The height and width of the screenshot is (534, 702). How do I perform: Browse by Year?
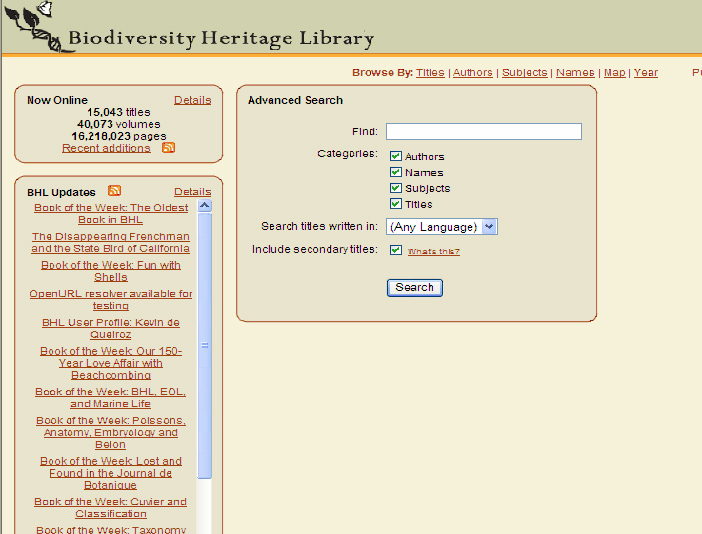point(646,73)
